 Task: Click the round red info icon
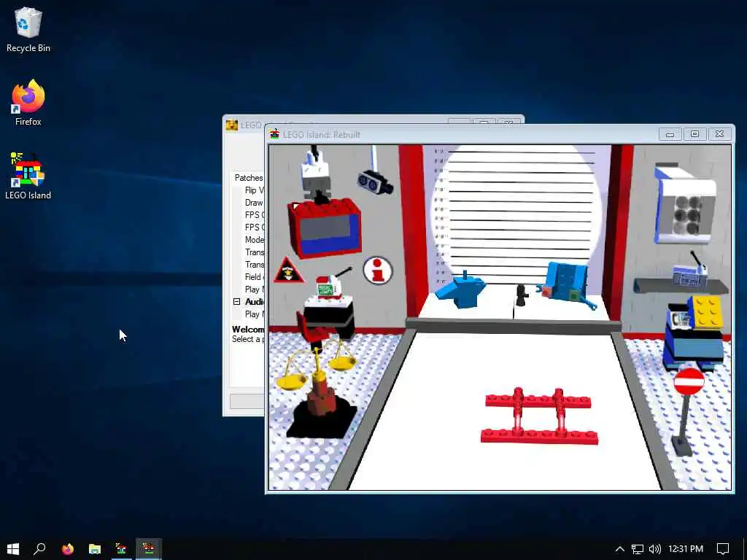click(378, 271)
